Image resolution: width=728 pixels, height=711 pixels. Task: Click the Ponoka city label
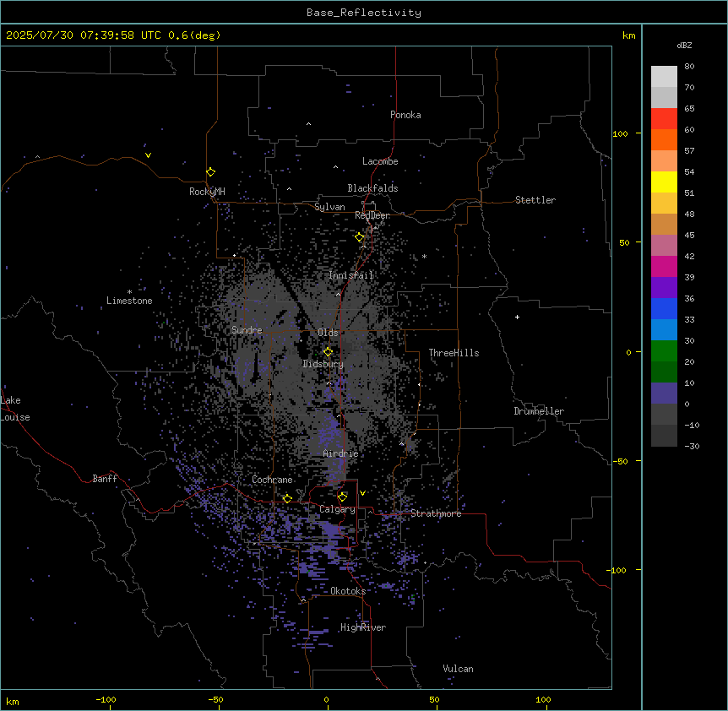coord(405,115)
